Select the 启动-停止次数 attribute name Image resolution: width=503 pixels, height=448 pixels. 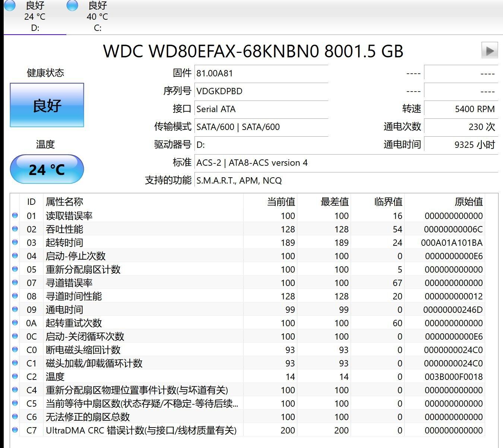(76, 256)
